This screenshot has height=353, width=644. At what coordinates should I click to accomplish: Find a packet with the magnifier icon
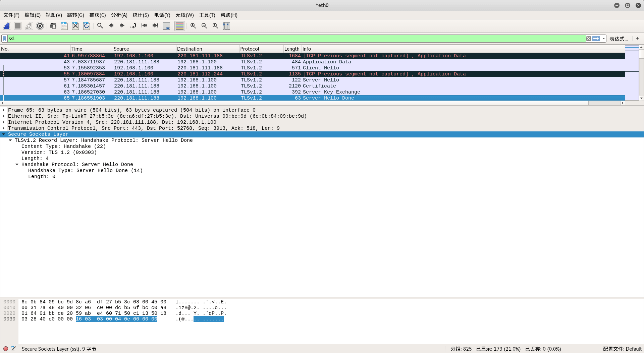coord(100,26)
